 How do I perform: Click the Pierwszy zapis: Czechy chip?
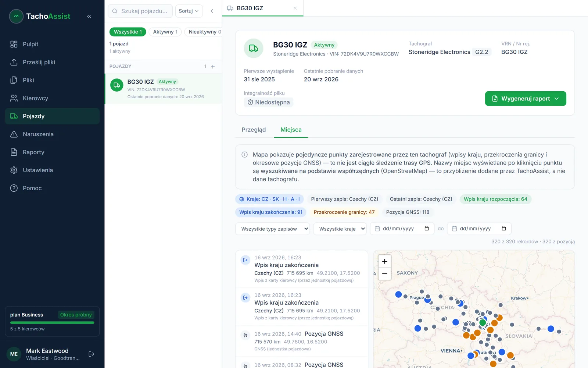pos(345,199)
